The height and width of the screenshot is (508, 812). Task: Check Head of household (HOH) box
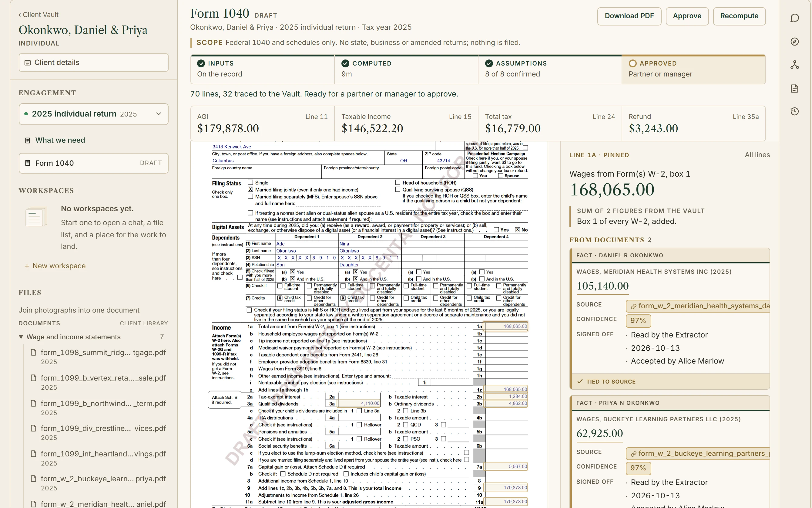[398, 182]
